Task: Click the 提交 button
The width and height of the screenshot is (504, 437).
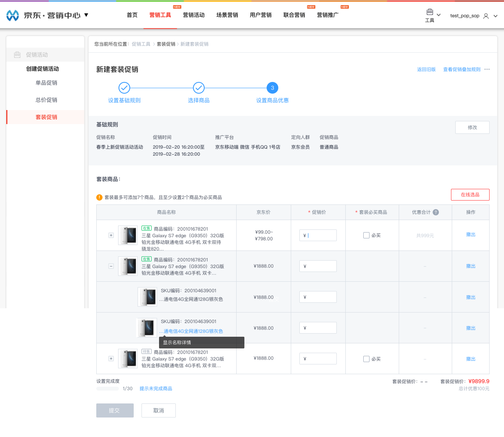Action: pyautogui.click(x=115, y=410)
